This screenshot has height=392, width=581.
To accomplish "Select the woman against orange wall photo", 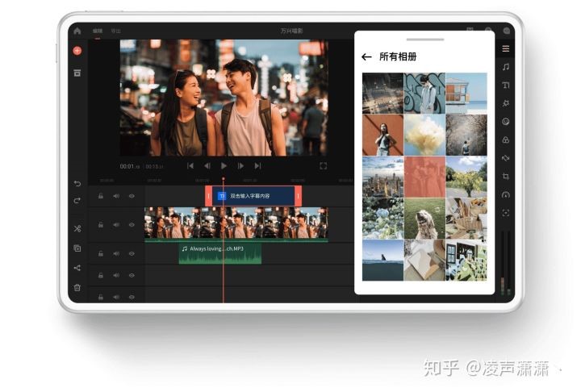I will tap(382, 135).
